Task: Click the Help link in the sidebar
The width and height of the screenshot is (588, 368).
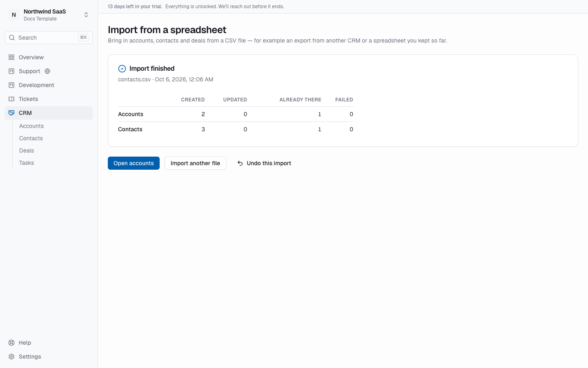Action: [49, 343]
